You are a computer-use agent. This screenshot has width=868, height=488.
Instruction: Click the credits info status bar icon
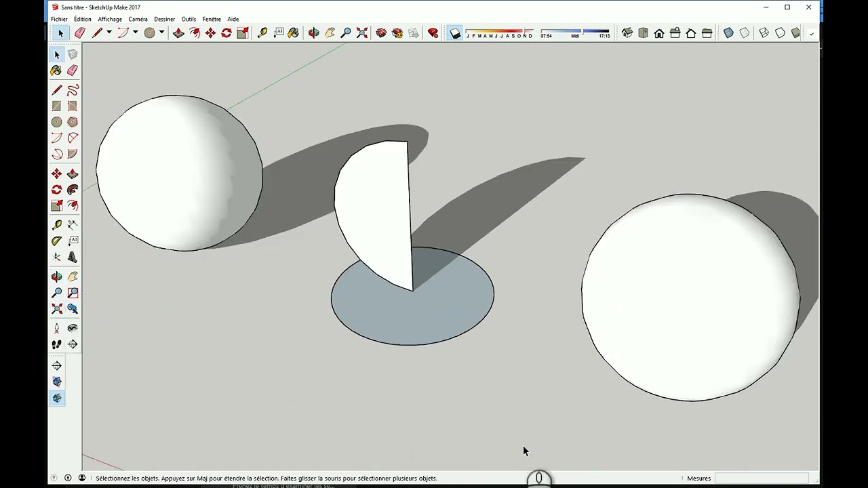pos(68,479)
